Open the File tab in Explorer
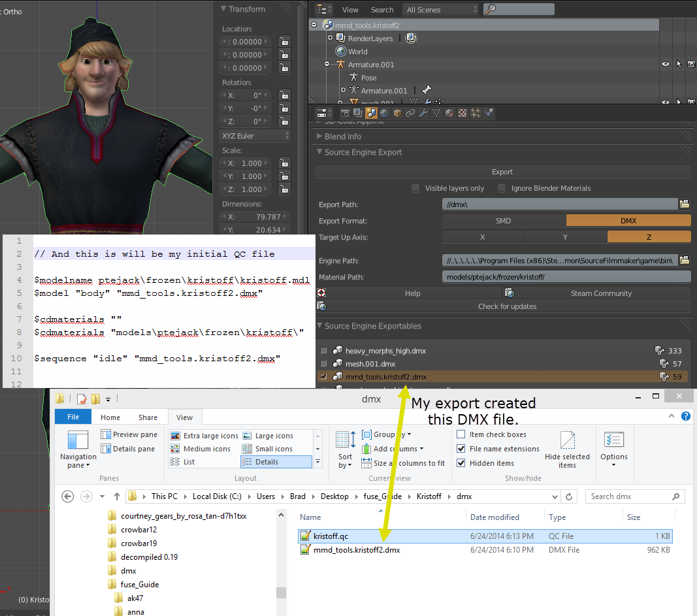This screenshot has height=616, width=697. tap(73, 417)
